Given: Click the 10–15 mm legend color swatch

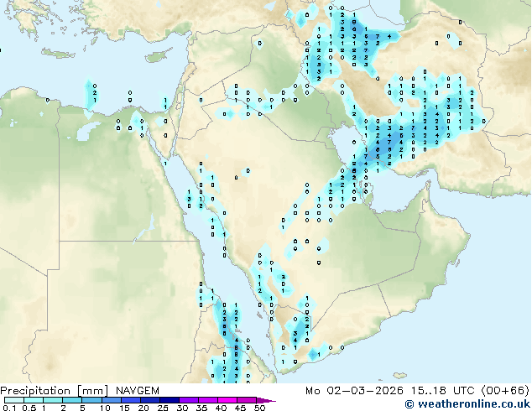Looking at the screenshot, I should pos(111,400).
